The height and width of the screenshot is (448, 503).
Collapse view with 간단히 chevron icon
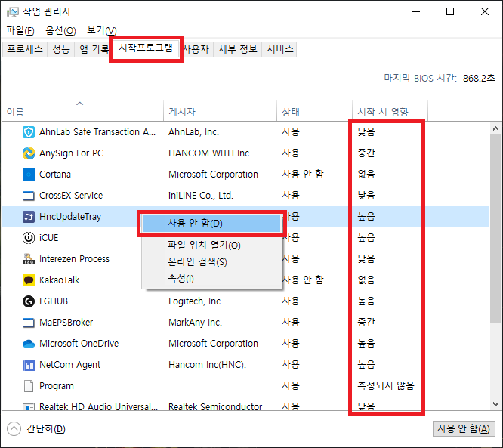tap(14, 429)
